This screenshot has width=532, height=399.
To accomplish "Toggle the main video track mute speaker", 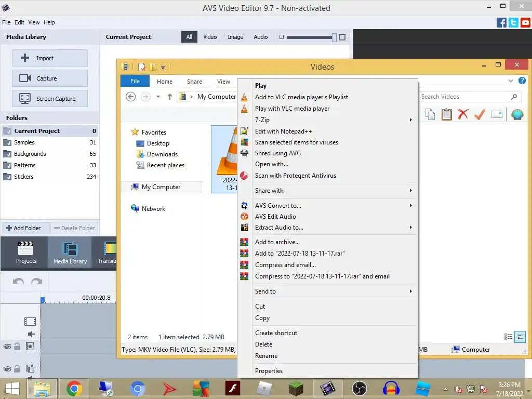I will tap(31, 334).
